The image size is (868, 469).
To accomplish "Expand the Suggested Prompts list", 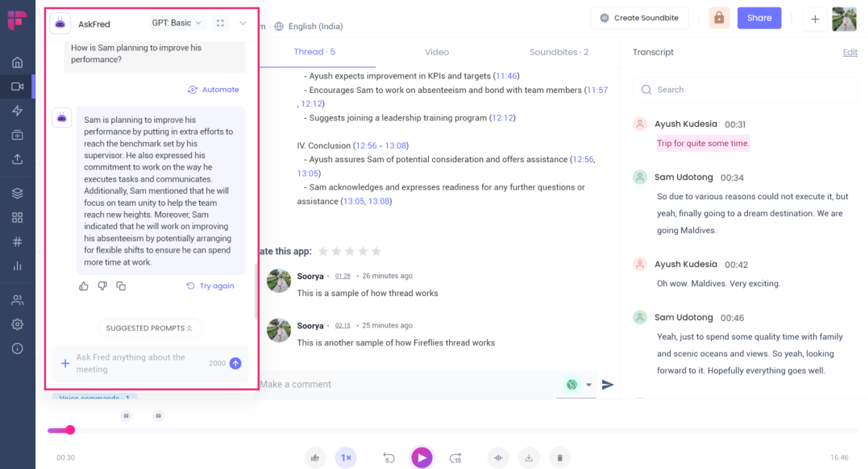I will [x=150, y=328].
